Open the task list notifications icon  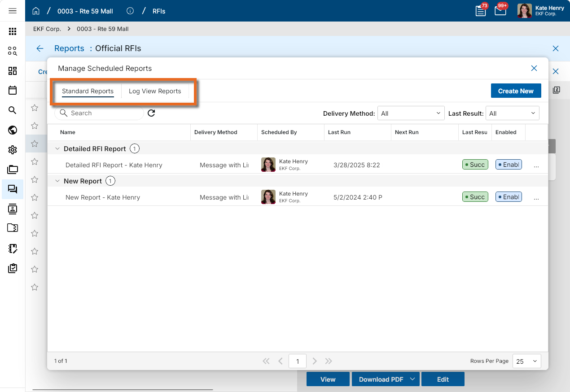[x=481, y=11]
